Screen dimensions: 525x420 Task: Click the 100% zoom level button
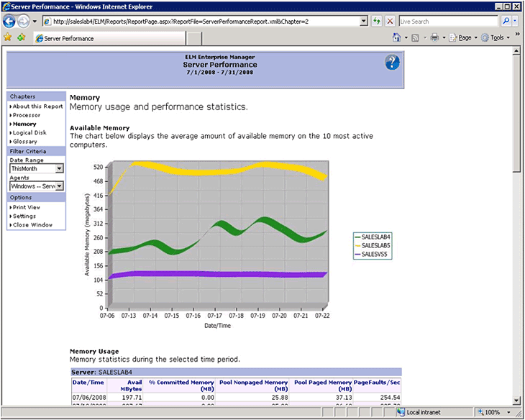[x=489, y=412]
